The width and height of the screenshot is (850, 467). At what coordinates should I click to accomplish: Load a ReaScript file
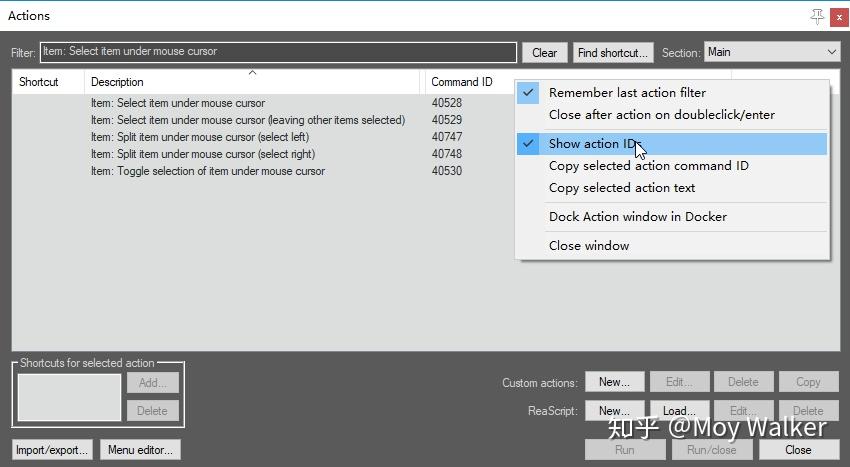pyautogui.click(x=679, y=411)
